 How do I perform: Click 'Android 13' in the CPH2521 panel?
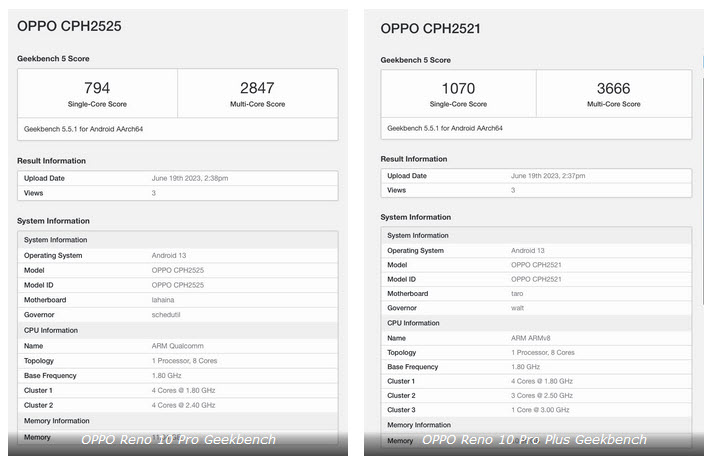click(528, 250)
